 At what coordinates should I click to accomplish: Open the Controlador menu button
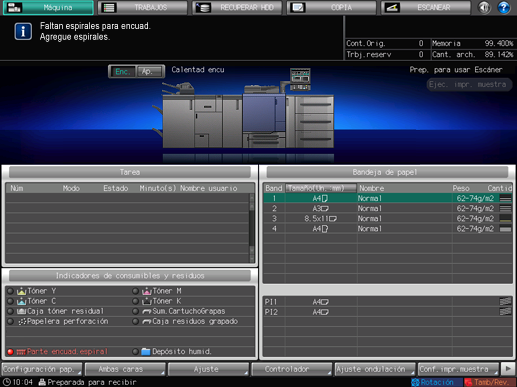coord(292,369)
